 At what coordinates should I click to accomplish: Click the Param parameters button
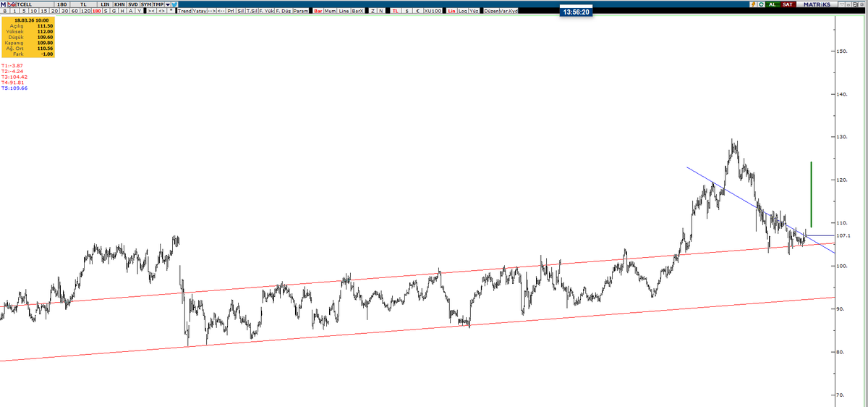click(x=301, y=12)
